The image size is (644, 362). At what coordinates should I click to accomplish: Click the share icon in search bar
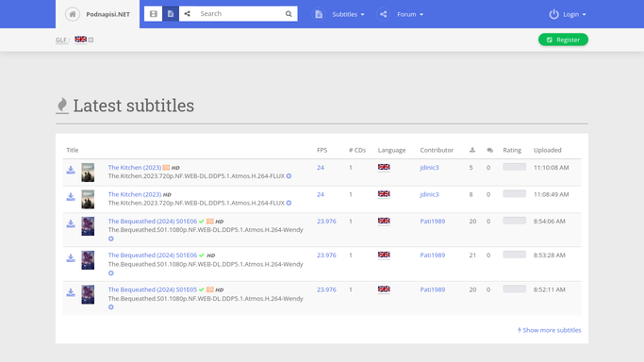[x=188, y=14]
